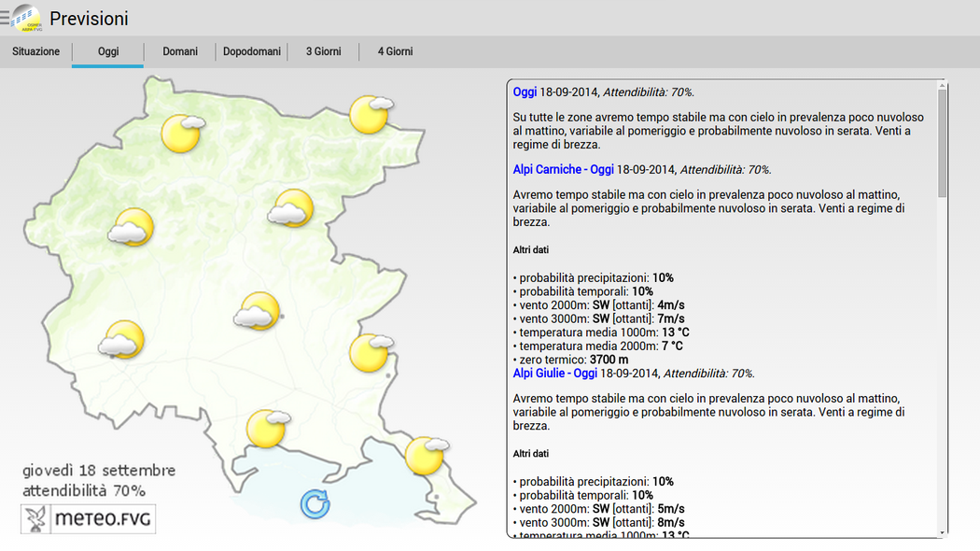Open the hamburger menu beside the app logo
Image resolution: width=980 pixels, height=551 pixels.
(6, 18)
